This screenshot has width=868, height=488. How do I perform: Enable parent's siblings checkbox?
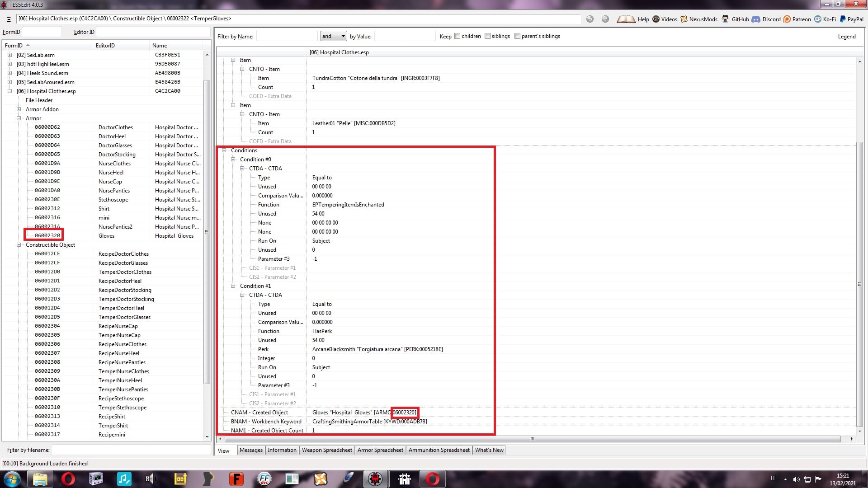pos(517,36)
